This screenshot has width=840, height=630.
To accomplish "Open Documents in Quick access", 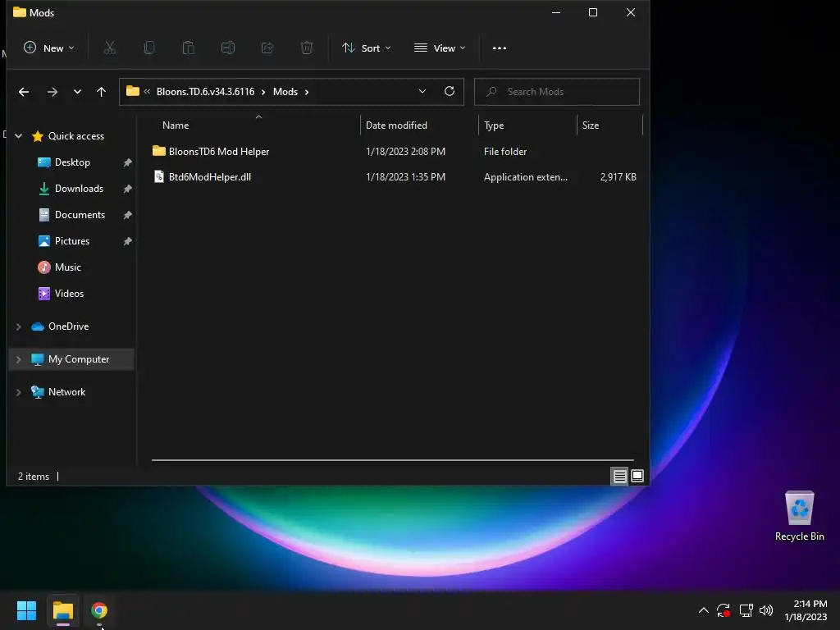I will coord(80,215).
